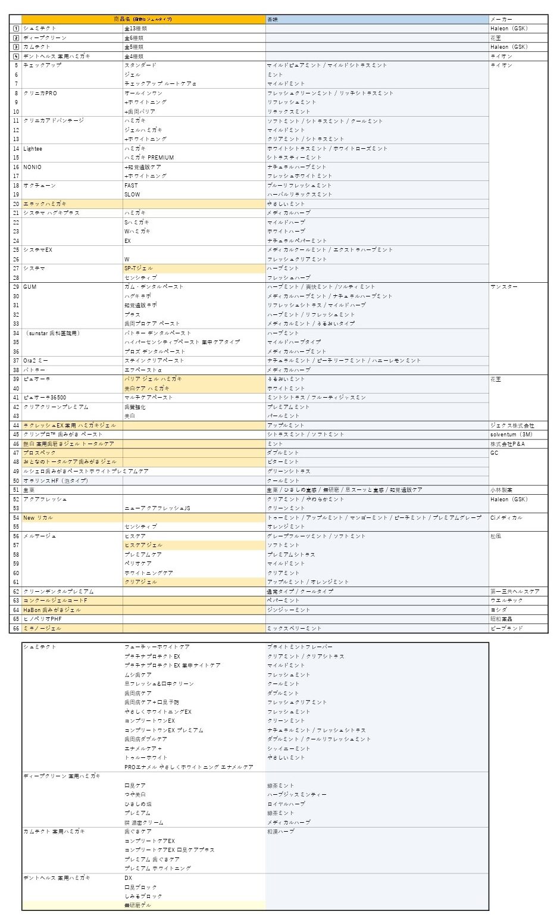Screen dimensions: 560x924
Task: Click the ハーブジャスミンティー flavor cell
Action: pyautogui.click(x=377, y=795)
